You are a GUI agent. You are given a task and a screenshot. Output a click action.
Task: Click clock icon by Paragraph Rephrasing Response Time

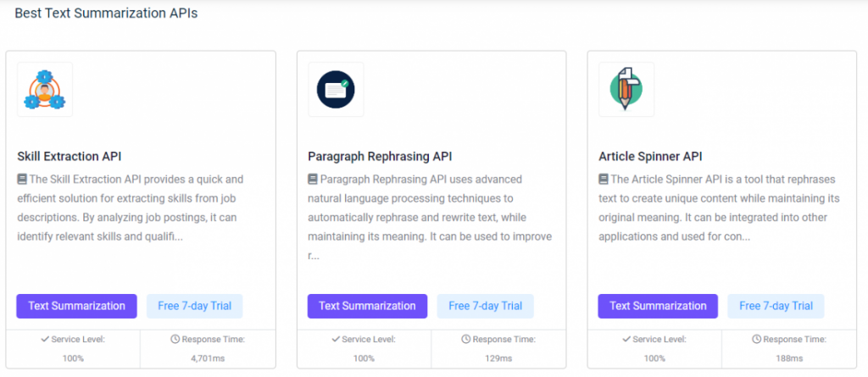pyautogui.click(x=465, y=340)
